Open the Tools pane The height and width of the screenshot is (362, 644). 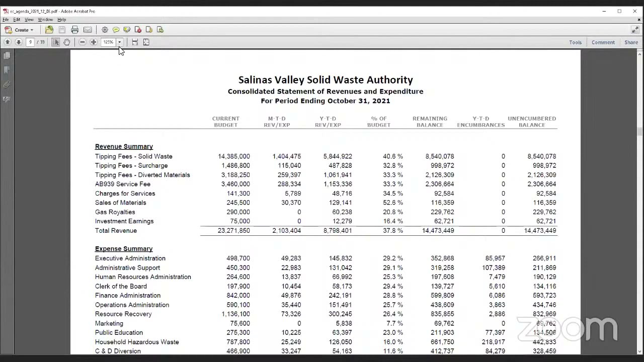pos(576,42)
